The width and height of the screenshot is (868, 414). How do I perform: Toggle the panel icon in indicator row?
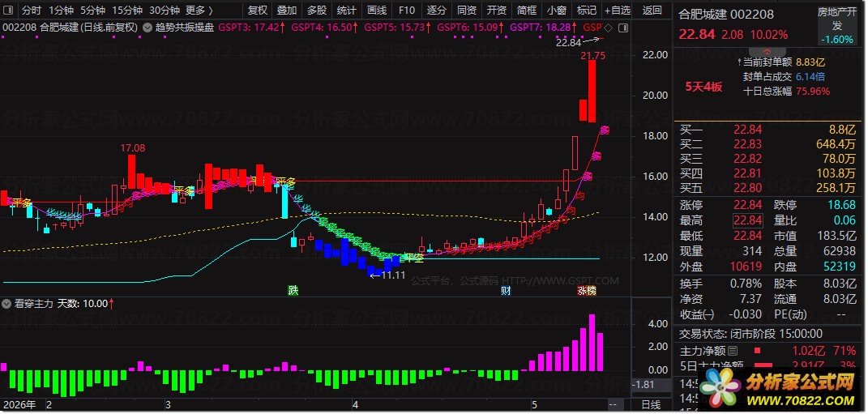click(x=622, y=27)
